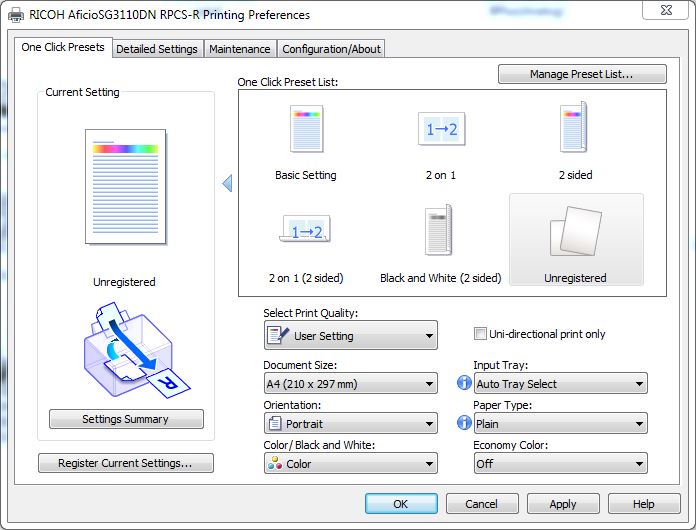Click the info icon beside Paper Type
This screenshot has width=696, height=530.
point(464,423)
